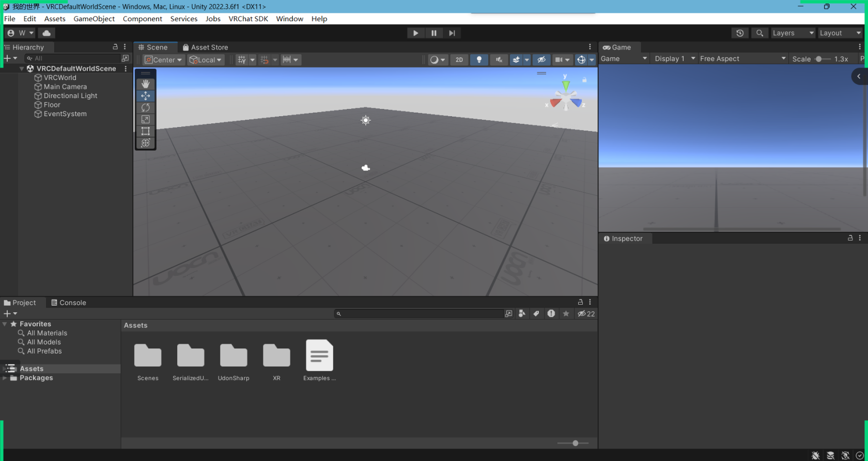
Task: Toggle Scene gizmos button
Action: click(581, 60)
